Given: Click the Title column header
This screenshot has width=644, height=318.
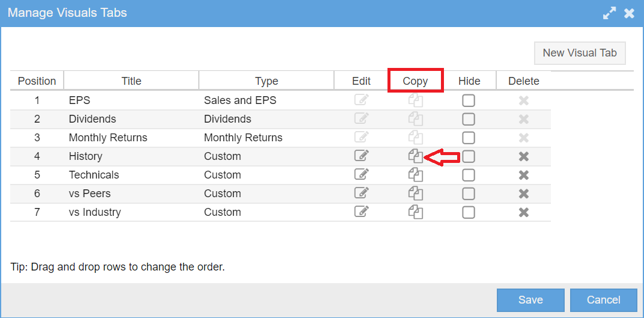Looking at the screenshot, I should click(x=132, y=81).
